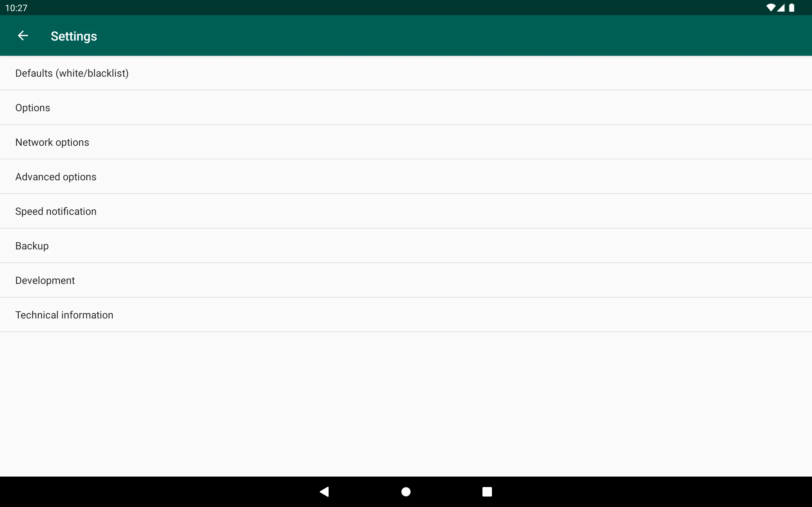Open Technical information section
Screen dimensions: 812x507
[64, 315]
